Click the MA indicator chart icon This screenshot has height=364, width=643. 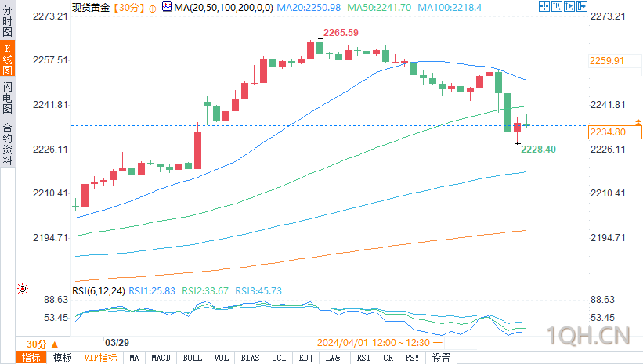(x=167, y=6)
